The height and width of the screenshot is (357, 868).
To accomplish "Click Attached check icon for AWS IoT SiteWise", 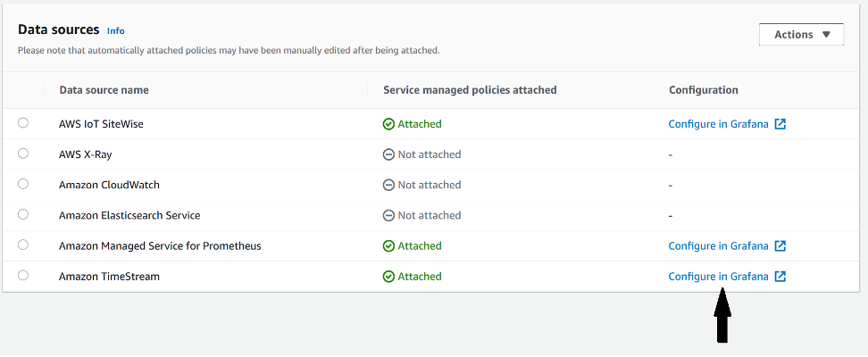I will point(388,124).
